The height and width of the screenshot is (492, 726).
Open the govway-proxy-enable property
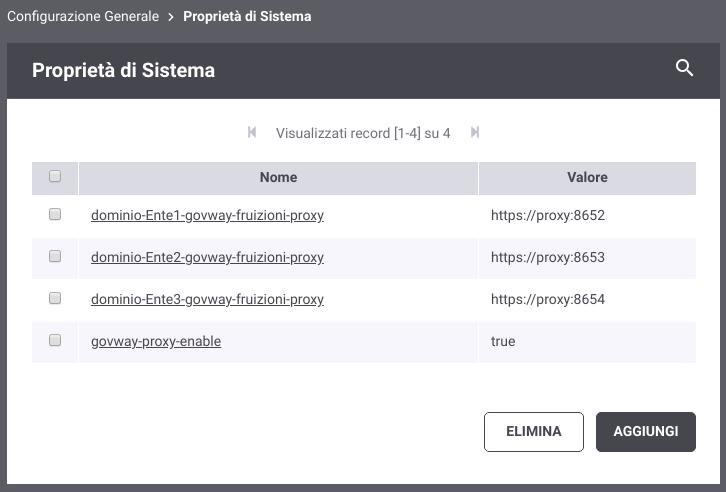(x=156, y=342)
